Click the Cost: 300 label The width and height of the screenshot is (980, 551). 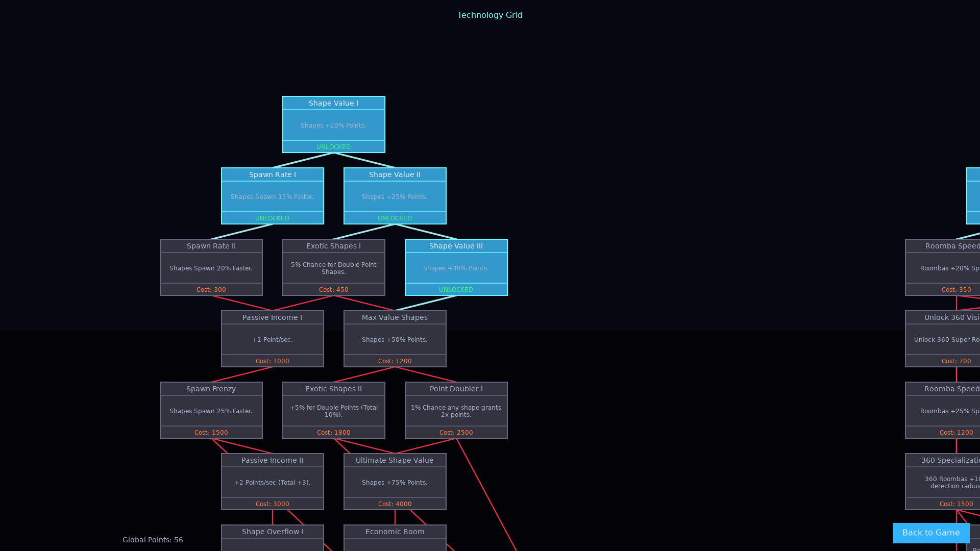pos(211,290)
